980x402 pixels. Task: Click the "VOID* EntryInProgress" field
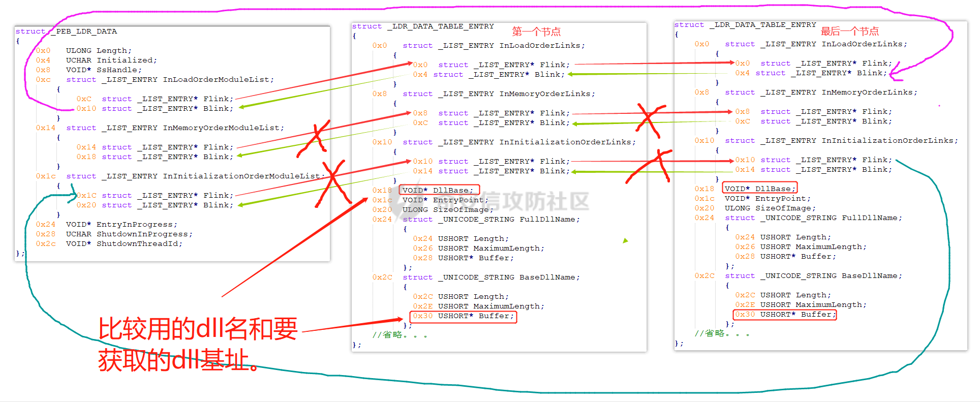tap(121, 225)
